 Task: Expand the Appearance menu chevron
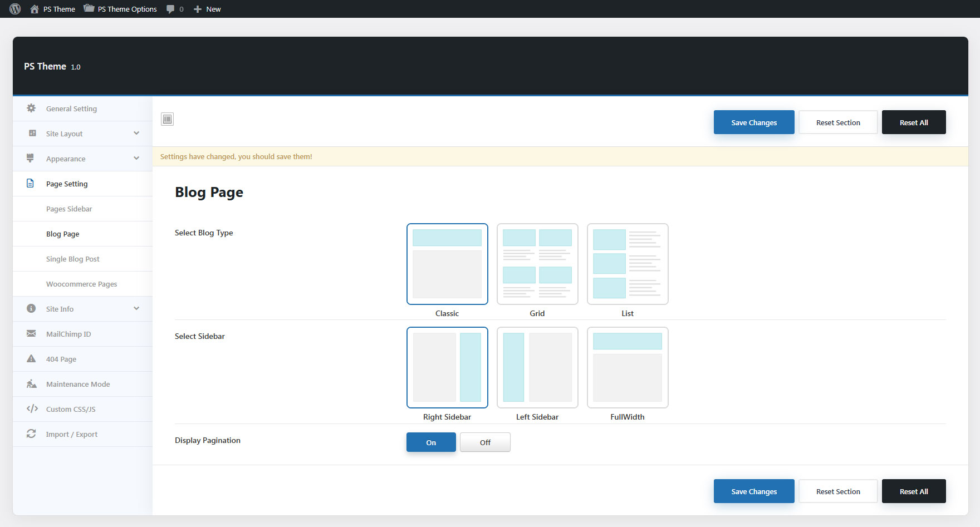tap(136, 159)
